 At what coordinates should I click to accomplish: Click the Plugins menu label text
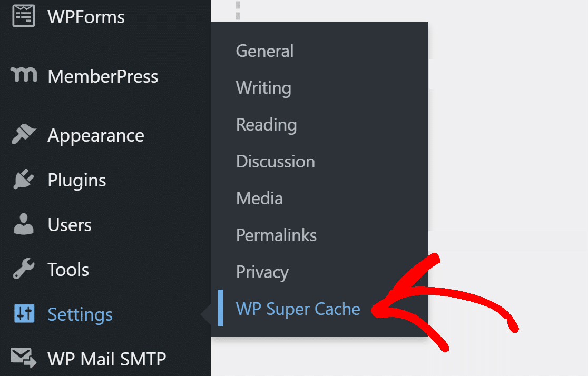[x=76, y=180]
